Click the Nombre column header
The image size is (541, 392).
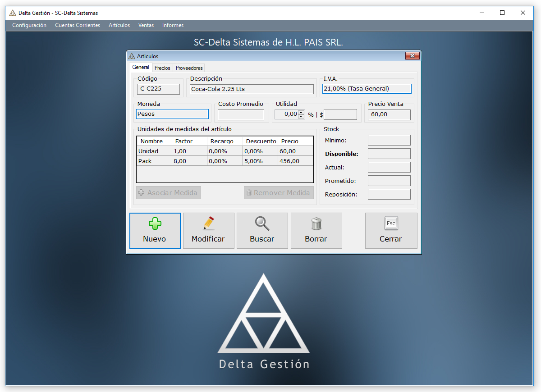pyautogui.click(x=154, y=141)
